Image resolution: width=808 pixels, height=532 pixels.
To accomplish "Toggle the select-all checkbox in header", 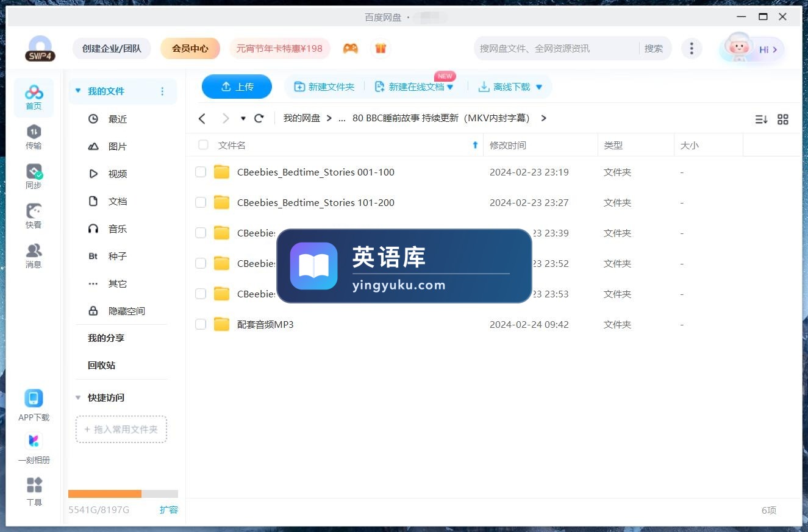I will (203, 145).
